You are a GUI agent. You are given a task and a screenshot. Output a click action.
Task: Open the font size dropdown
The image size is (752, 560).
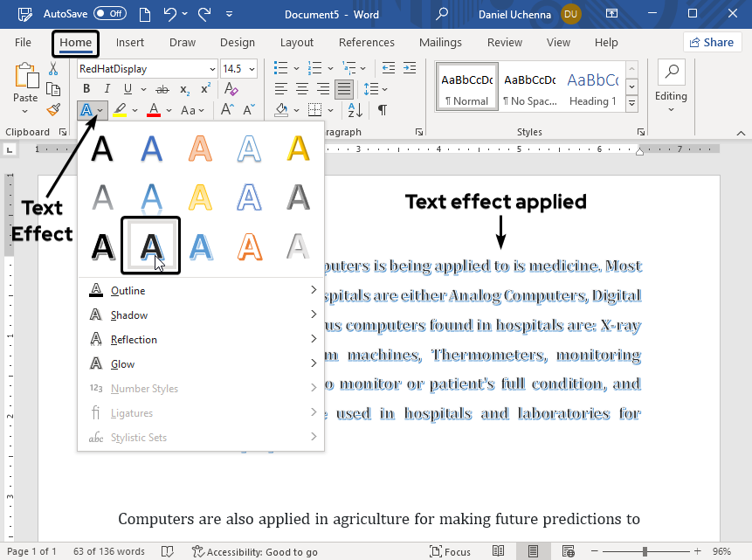252,68
